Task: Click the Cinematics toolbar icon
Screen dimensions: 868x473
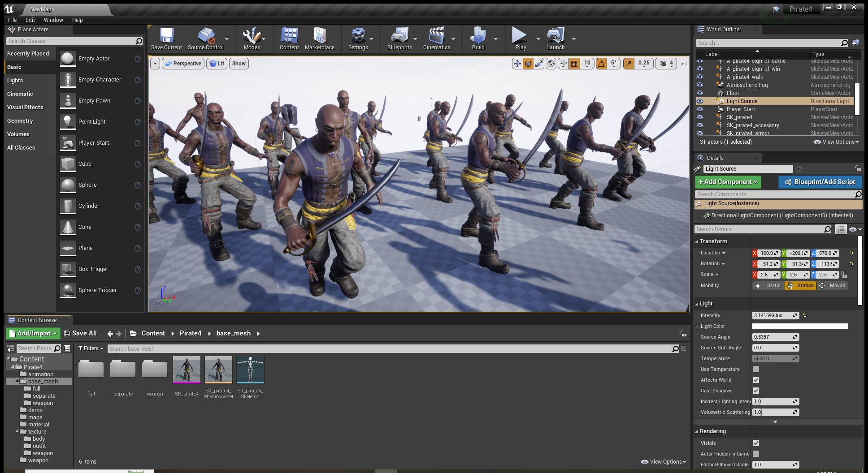Action: [x=437, y=39]
